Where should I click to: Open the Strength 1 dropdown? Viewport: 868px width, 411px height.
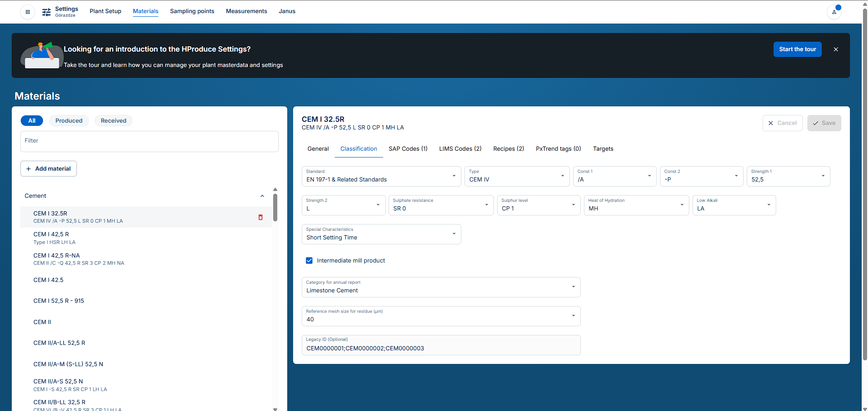pyautogui.click(x=788, y=176)
